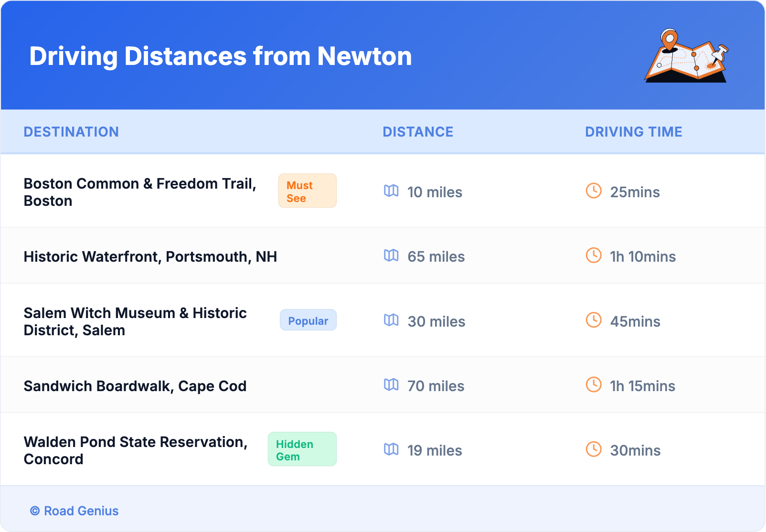The height and width of the screenshot is (532, 766).
Task: Click Historic Waterfront, Portsmouth, NH row title
Action: click(x=150, y=257)
